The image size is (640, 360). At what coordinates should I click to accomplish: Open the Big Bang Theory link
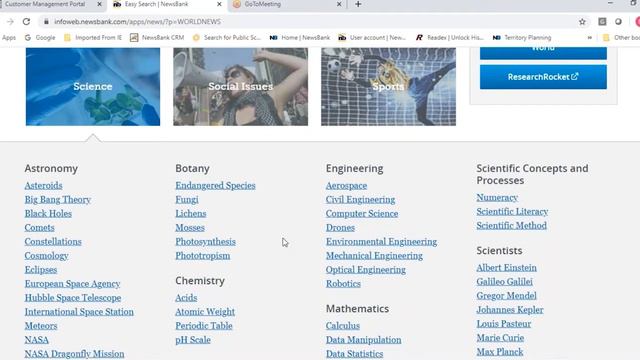58,200
